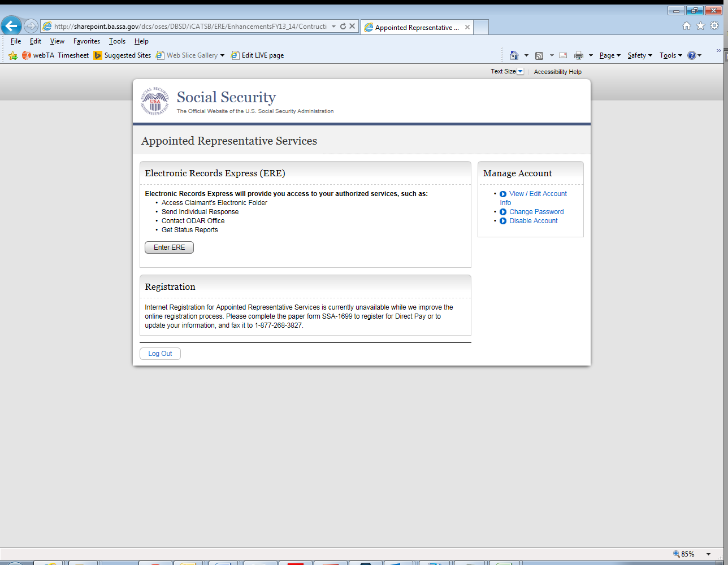Open the Safety dropdown menu

(x=640, y=55)
